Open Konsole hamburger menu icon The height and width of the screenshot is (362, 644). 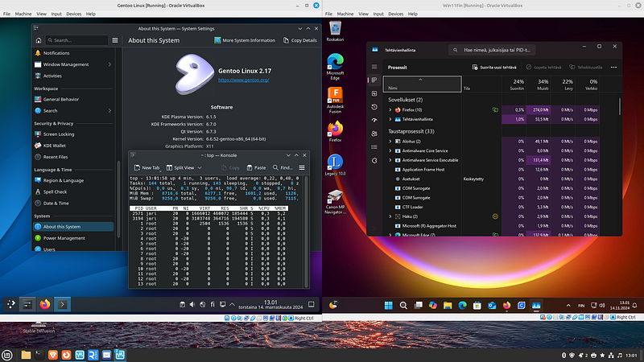click(x=302, y=167)
